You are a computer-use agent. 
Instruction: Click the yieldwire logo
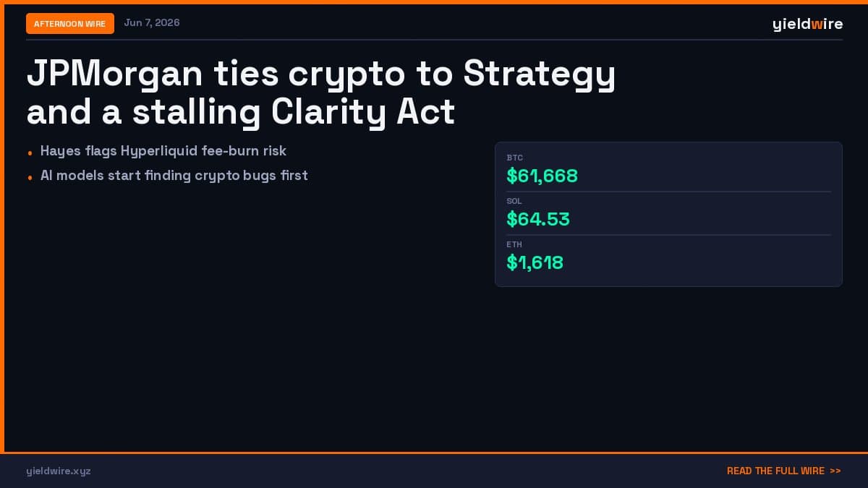(x=807, y=24)
